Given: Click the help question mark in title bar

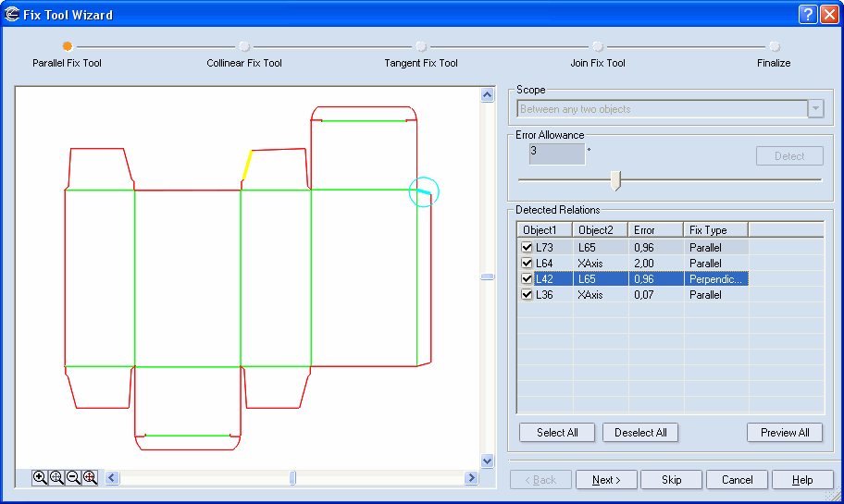Looking at the screenshot, I should coord(807,14).
